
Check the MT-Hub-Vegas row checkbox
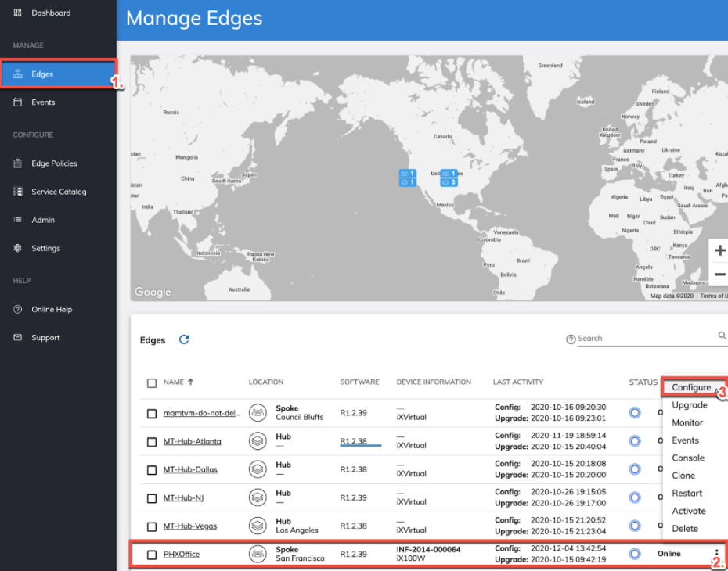pyautogui.click(x=152, y=526)
